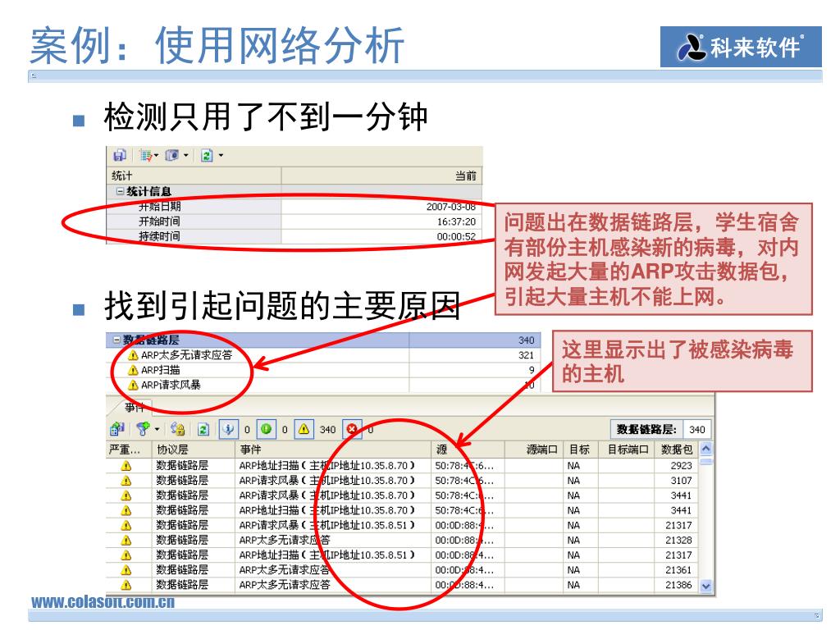Click the warning icon beside ARP扫描
This screenshot has height=630, width=840.
pyautogui.click(x=133, y=370)
